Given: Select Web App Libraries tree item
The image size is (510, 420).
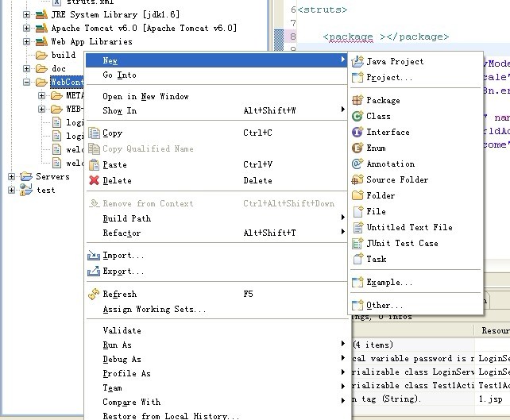Looking at the screenshot, I should pos(91,41).
